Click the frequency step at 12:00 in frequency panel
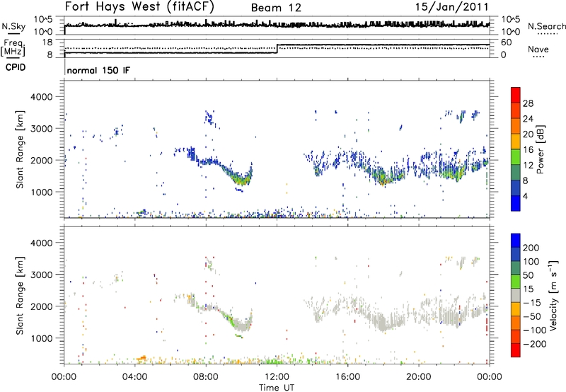Image resolution: width=566 pixels, height=392 pixels. click(277, 49)
